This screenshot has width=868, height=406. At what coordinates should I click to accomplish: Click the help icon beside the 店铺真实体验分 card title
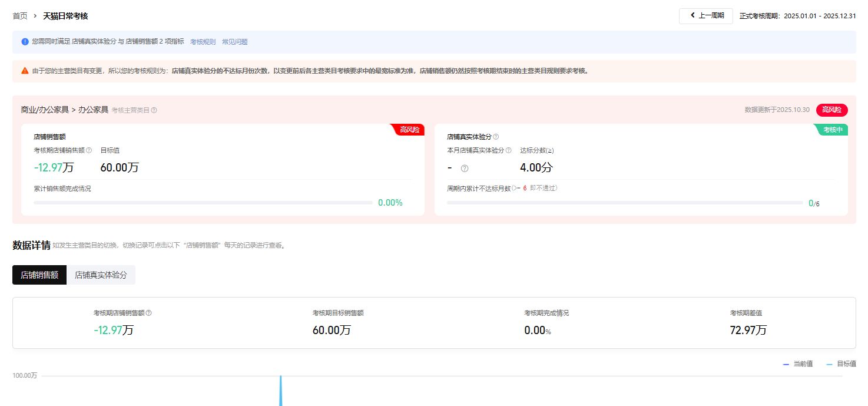pos(496,137)
